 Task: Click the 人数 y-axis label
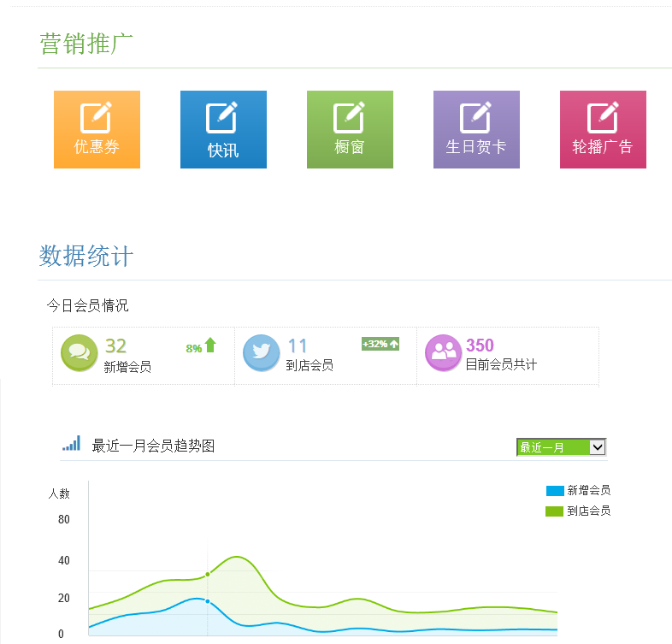click(x=59, y=493)
